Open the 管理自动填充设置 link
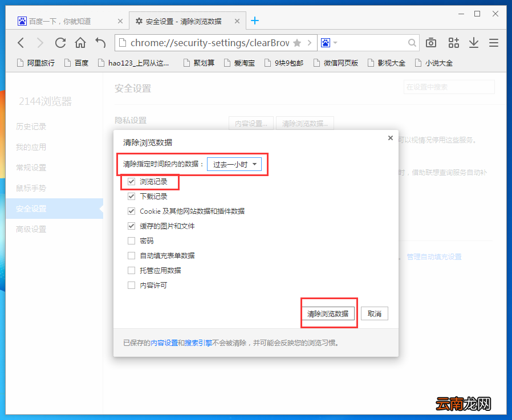This screenshot has width=512, height=420. [434, 257]
